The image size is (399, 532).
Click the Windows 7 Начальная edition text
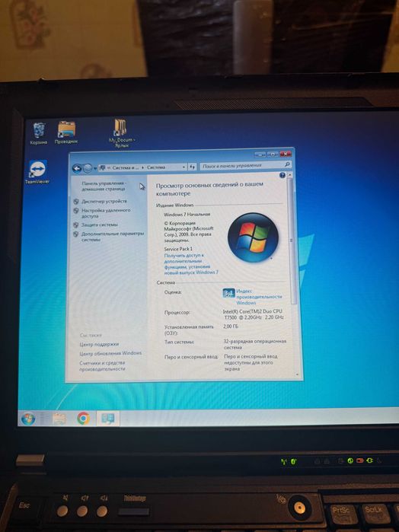click(x=187, y=214)
